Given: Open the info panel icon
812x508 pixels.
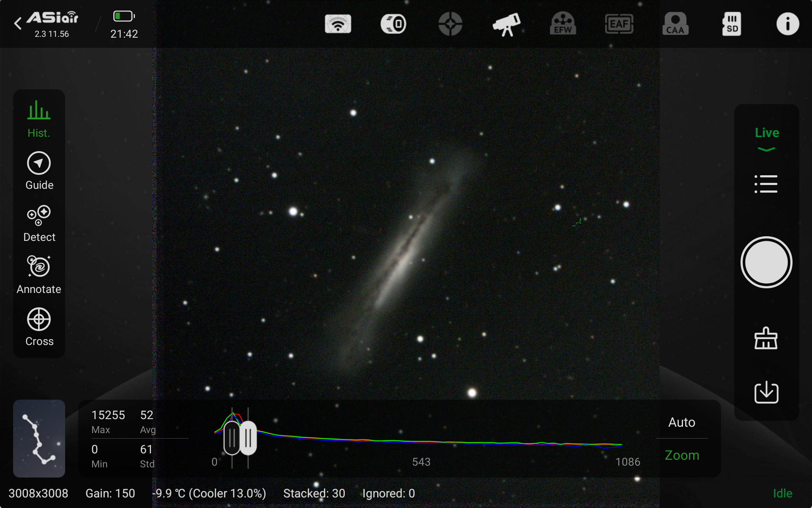Looking at the screenshot, I should [x=787, y=24].
